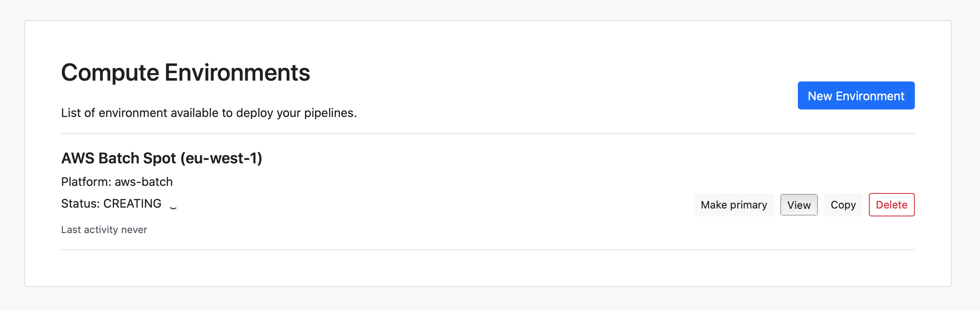Click the loading spinner beside CREATING status
Screen dimensions: 980x310
[173, 205]
